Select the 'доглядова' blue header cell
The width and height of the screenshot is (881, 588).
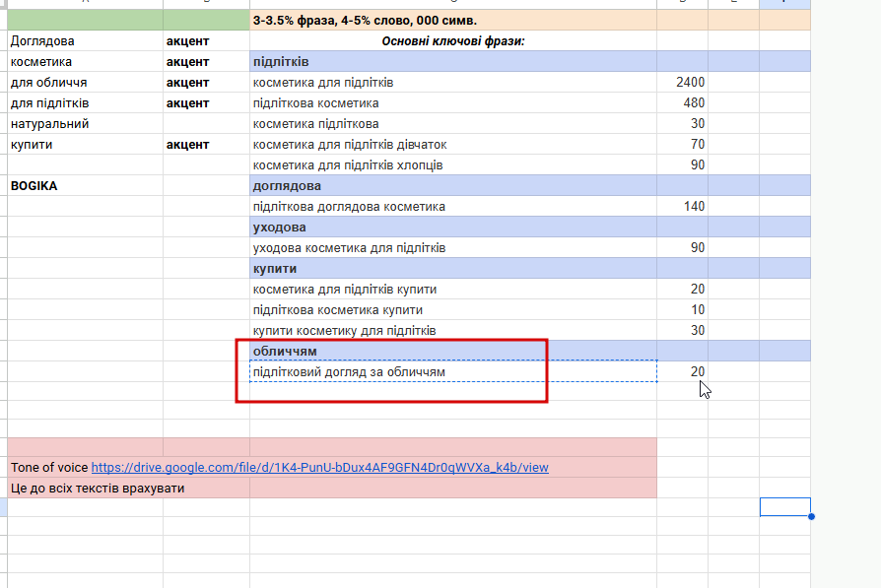pos(453,186)
